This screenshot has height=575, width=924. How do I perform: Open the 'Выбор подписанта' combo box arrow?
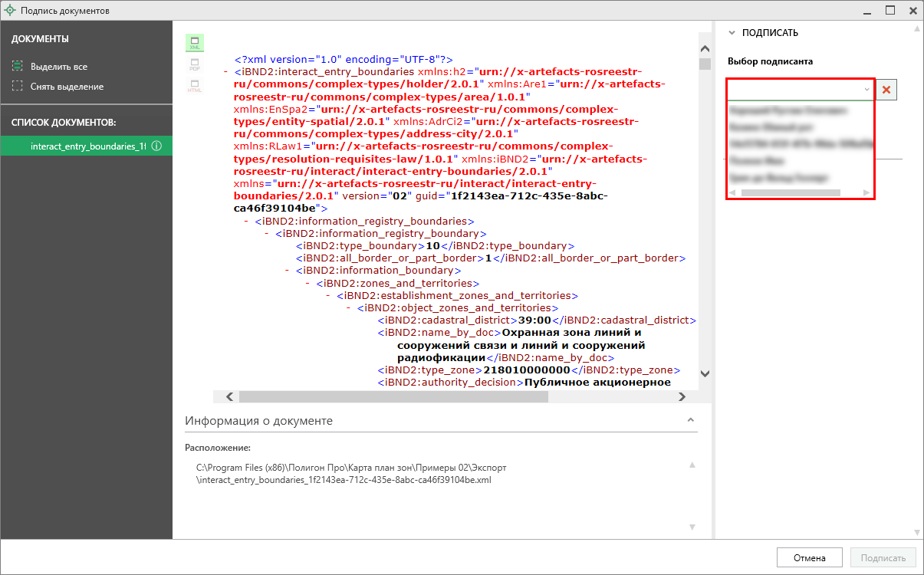[866, 90]
